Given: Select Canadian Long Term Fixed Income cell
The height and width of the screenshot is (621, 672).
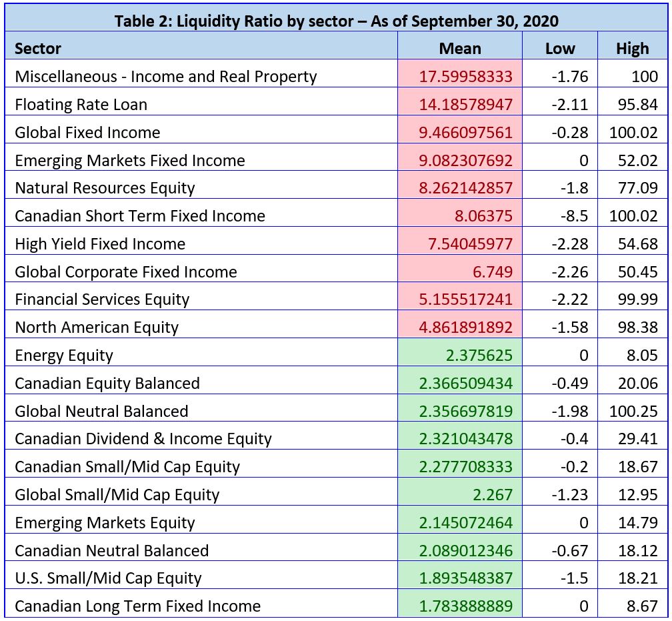Looking at the screenshot, I should pos(137,606).
